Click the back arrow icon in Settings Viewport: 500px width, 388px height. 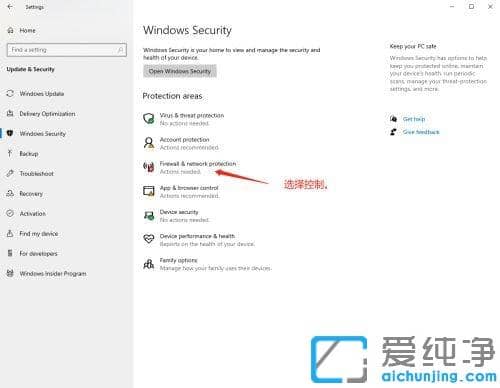click(10, 6)
